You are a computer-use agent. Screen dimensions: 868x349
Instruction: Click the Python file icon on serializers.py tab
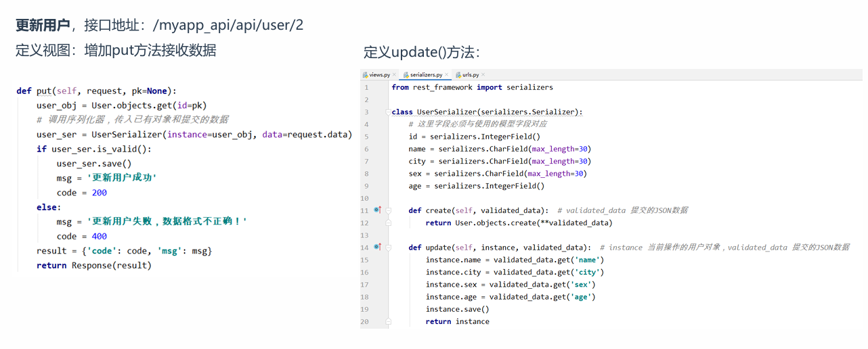tap(406, 75)
